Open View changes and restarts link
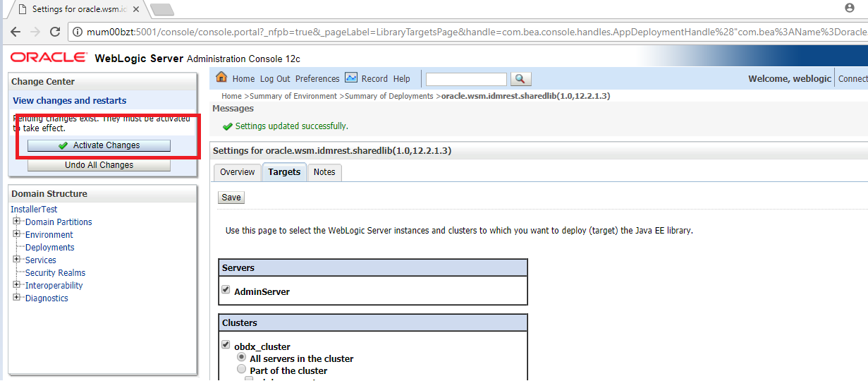The width and height of the screenshot is (868, 381). (x=70, y=101)
